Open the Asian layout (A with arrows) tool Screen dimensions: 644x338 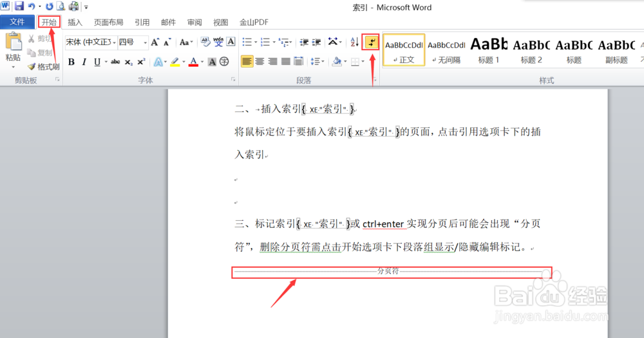[x=333, y=42]
